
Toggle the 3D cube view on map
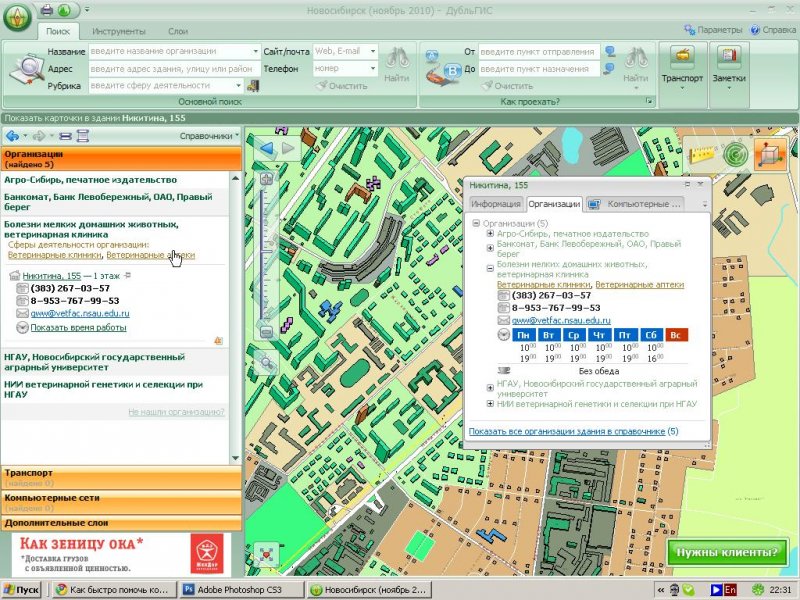pos(769,153)
